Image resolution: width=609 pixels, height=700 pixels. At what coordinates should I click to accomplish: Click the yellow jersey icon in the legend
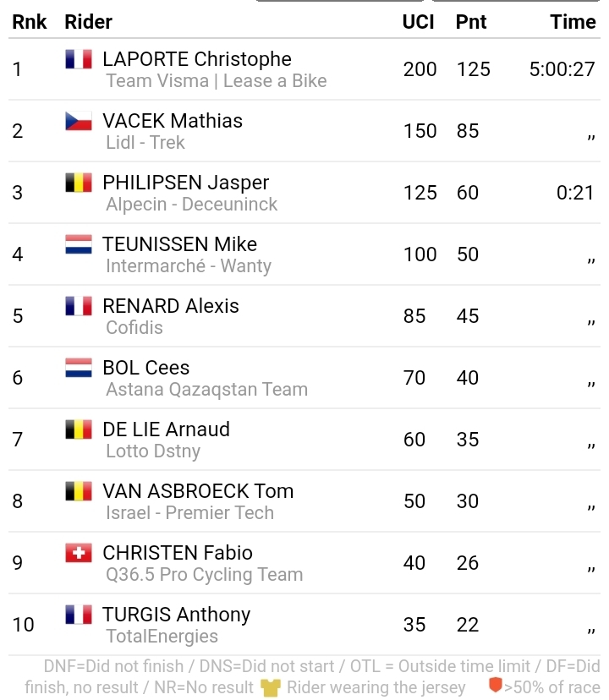pos(270,687)
